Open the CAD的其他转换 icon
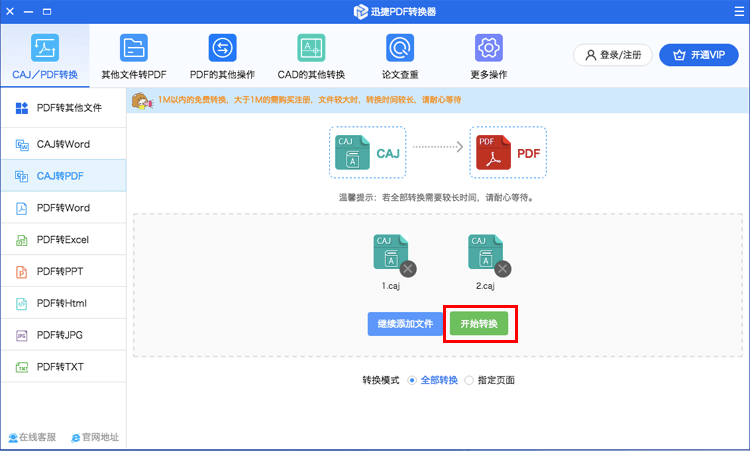Screen dimensions: 750x451 [x=311, y=48]
